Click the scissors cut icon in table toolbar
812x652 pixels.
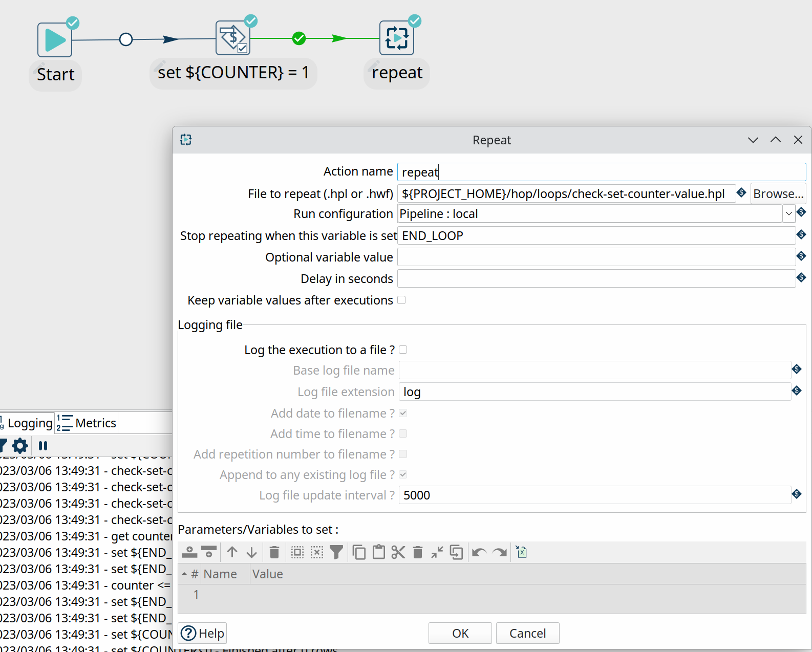[x=398, y=552]
